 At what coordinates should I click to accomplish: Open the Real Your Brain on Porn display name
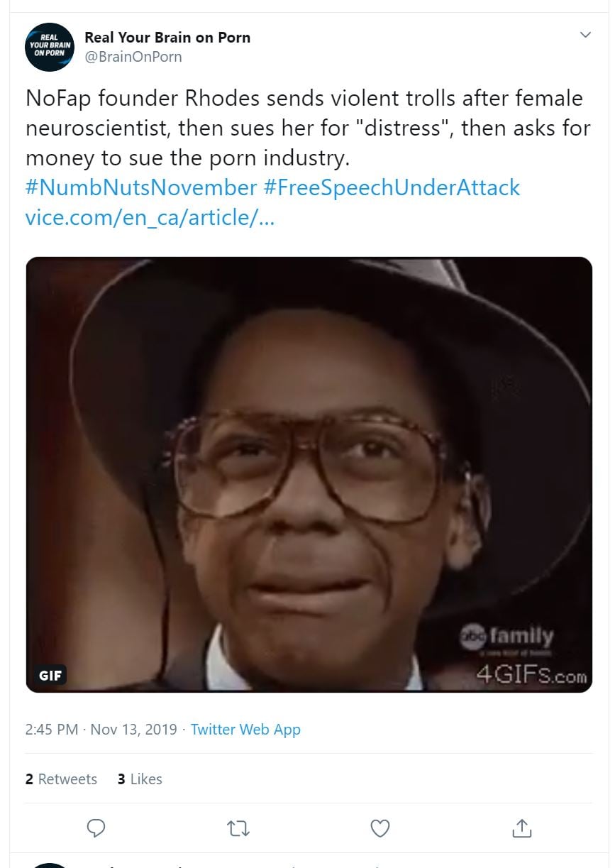click(x=167, y=38)
